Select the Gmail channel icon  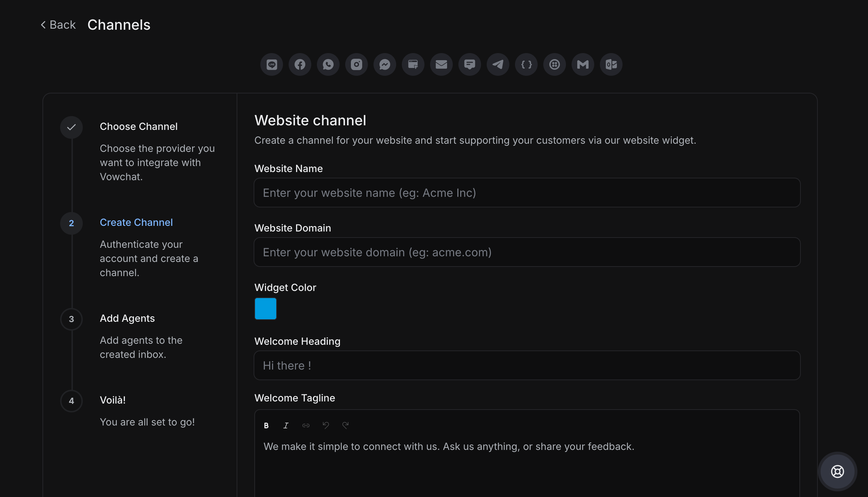click(x=583, y=64)
